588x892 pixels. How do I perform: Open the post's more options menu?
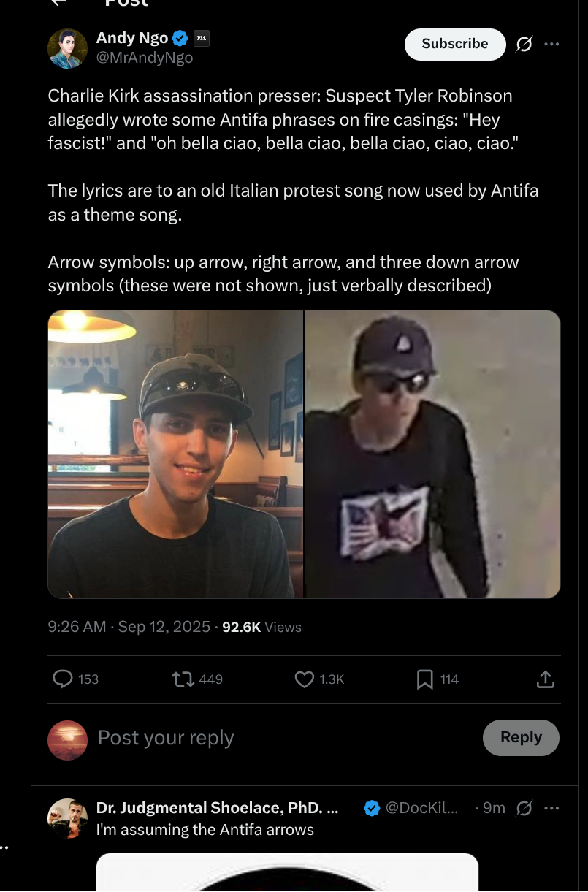click(x=552, y=45)
